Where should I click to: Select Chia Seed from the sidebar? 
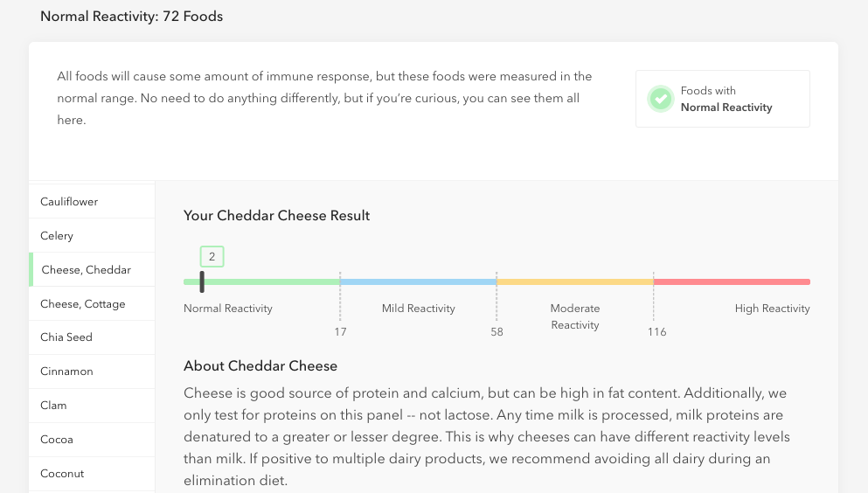pos(92,337)
